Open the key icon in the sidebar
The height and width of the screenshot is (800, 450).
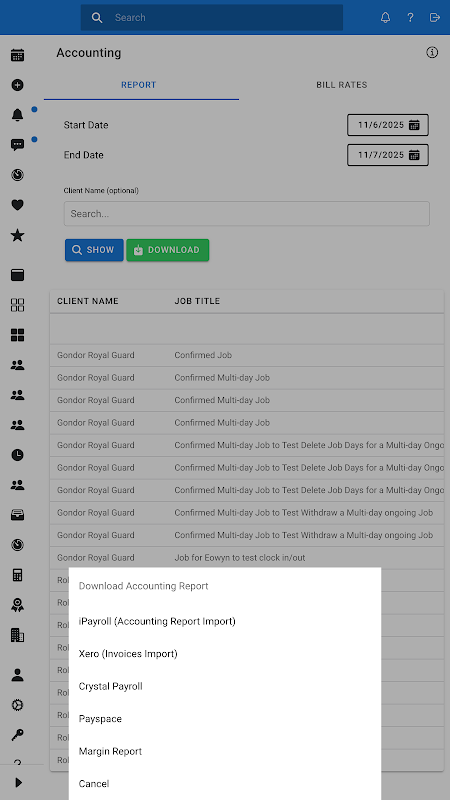(x=17, y=735)
